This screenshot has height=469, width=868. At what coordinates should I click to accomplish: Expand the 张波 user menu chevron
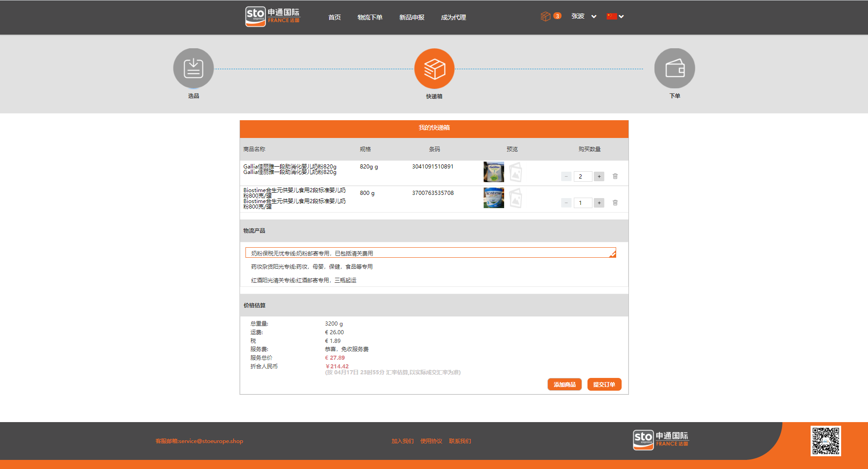594,16
